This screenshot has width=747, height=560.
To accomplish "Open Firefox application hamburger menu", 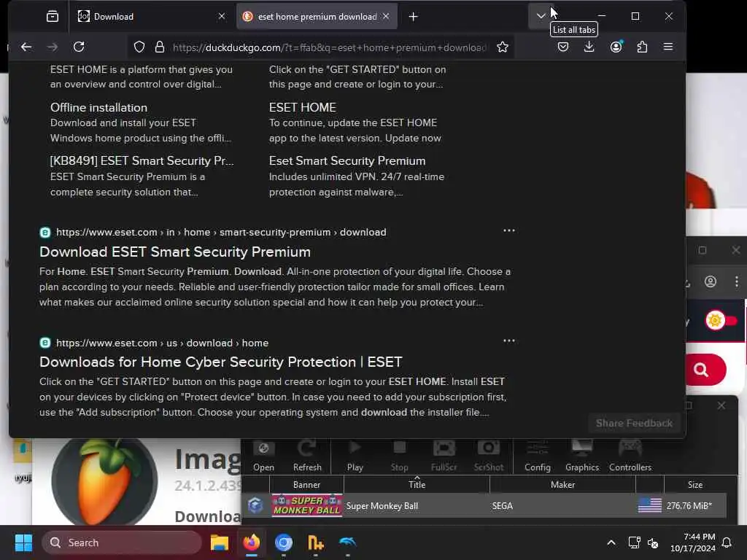I will (x=668, y=47).
